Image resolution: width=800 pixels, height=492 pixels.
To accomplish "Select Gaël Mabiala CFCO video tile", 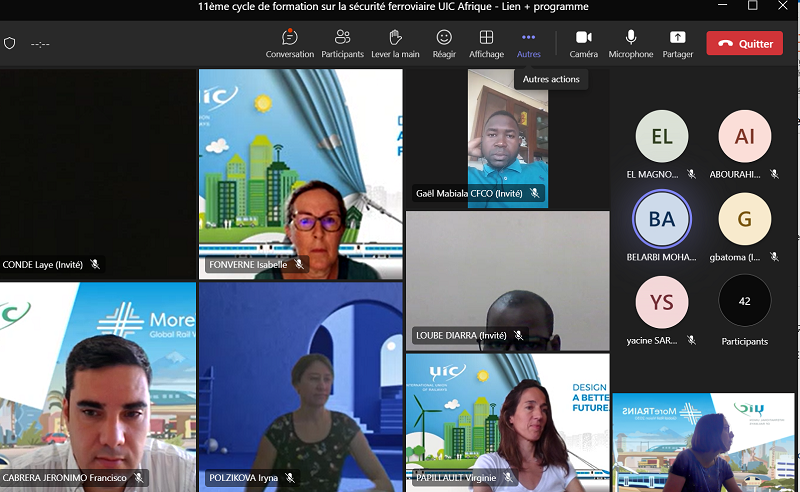I will (508, 138).
